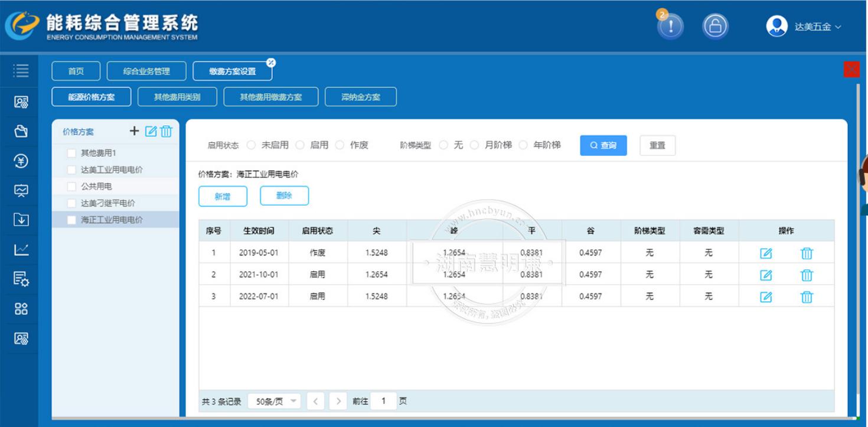This screenshot has width=868, height=427.
Task: Open the 50条/页 page size dropdown
Action: pos(274,402)
